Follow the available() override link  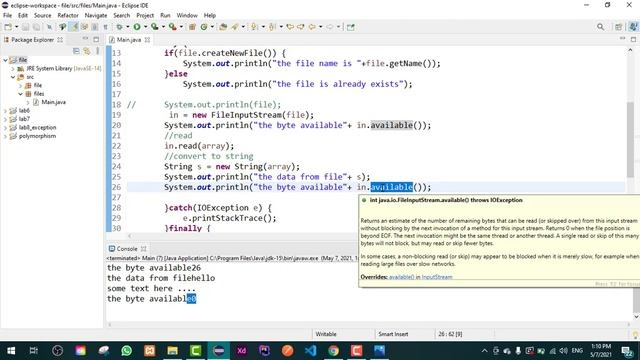pyautogui.click(x=401, y=277)
